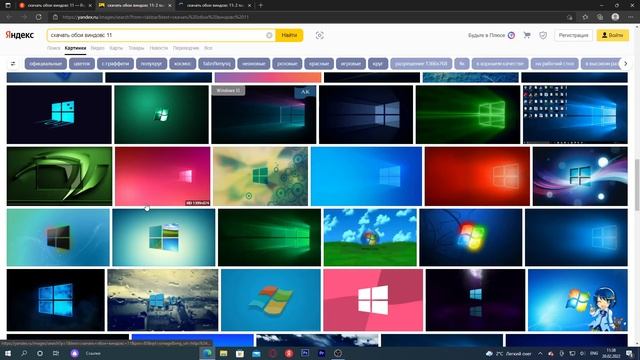Click the Yandex Plus round icon
The height and width of the screenshot is (360, 640).
[x=511, y=36]
